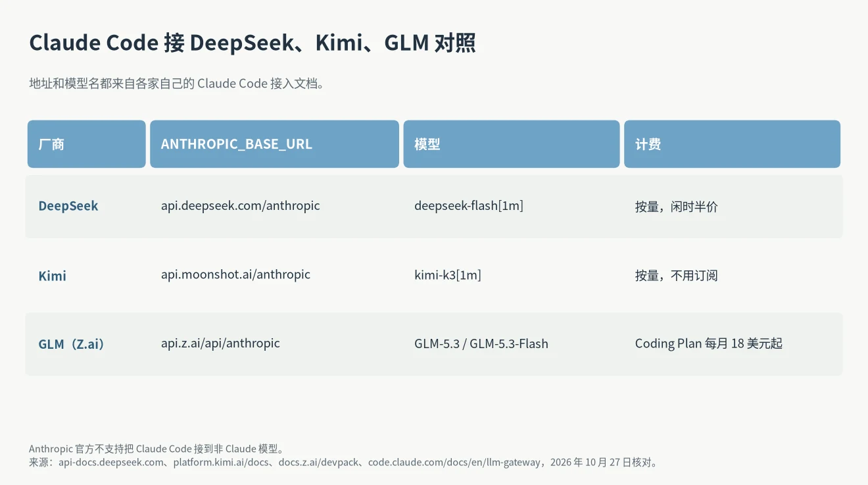Select the "ANTHROPIC_BASE_URL" column header
The height and width of the screenshot is (485, 868).
pos(274,144)
